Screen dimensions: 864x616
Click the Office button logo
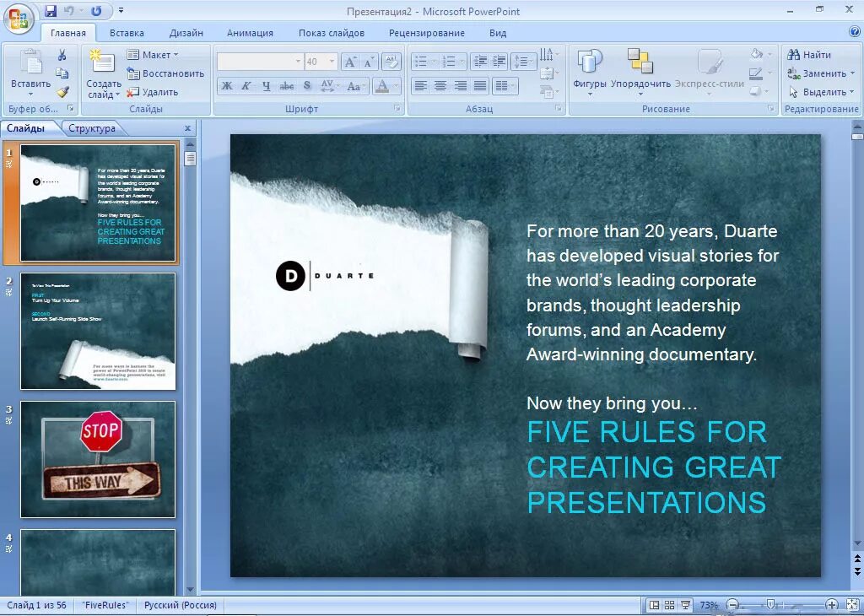tap(19, 19)
